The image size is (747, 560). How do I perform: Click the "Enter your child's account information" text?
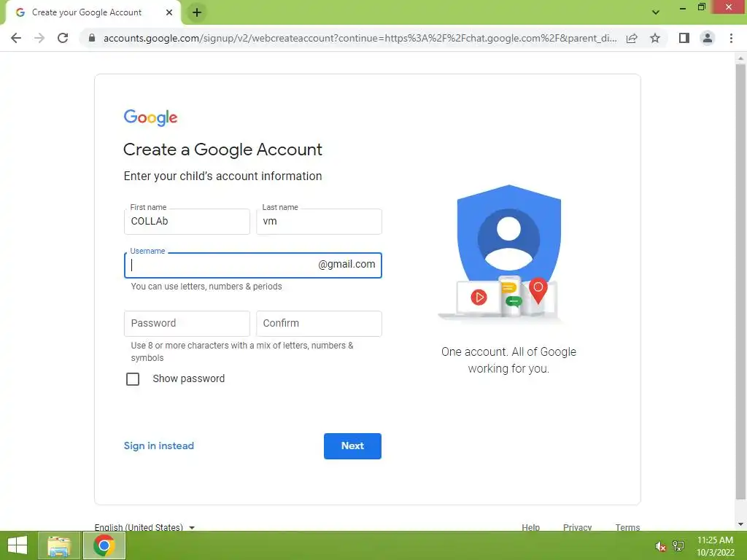222,176
